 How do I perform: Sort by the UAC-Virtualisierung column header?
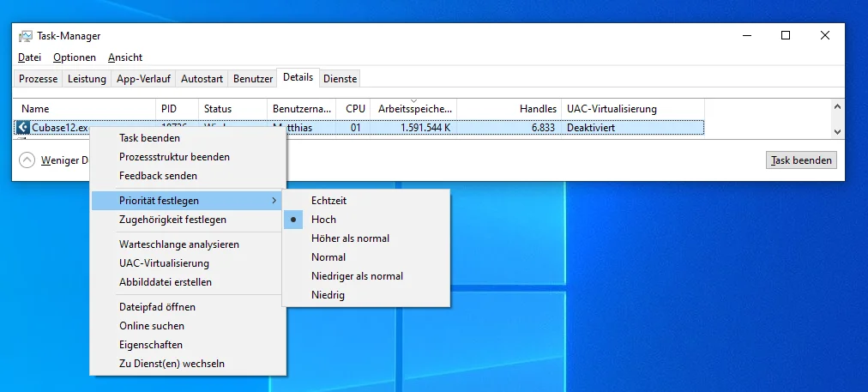(x=633, y=109)
